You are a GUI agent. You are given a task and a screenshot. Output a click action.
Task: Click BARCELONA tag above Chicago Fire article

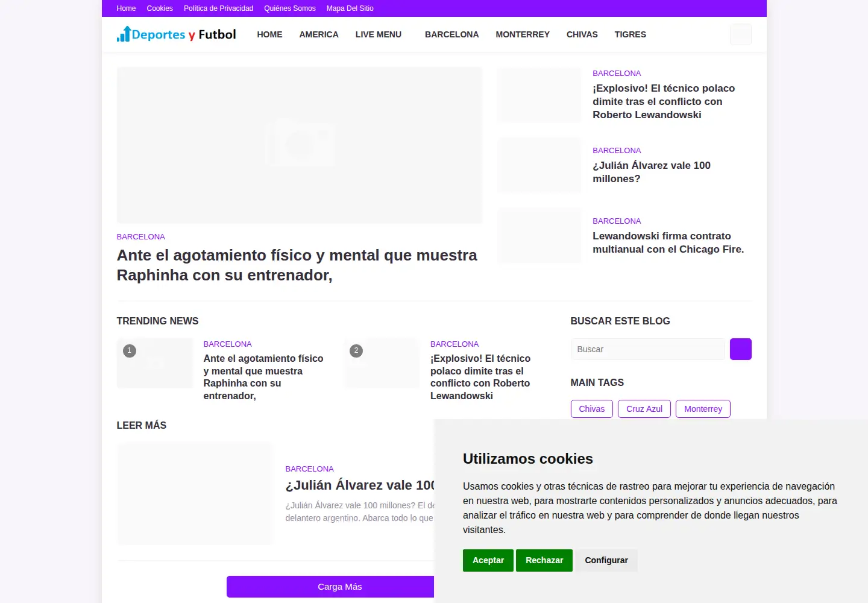click(x=617, y=221)
